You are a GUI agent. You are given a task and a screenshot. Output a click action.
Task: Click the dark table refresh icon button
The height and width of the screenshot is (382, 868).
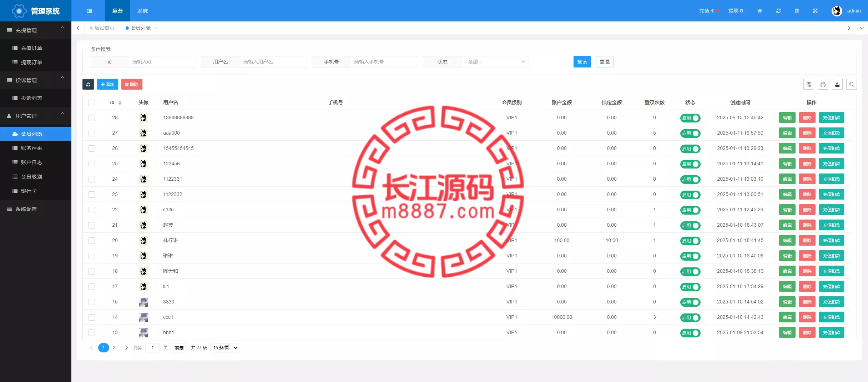pos(88,84)
